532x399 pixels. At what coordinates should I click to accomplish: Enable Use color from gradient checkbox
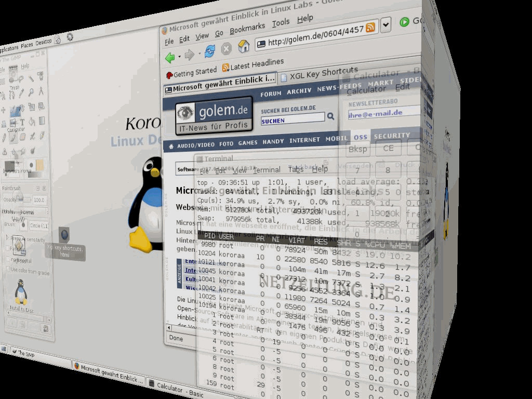[x=8, y=269]
